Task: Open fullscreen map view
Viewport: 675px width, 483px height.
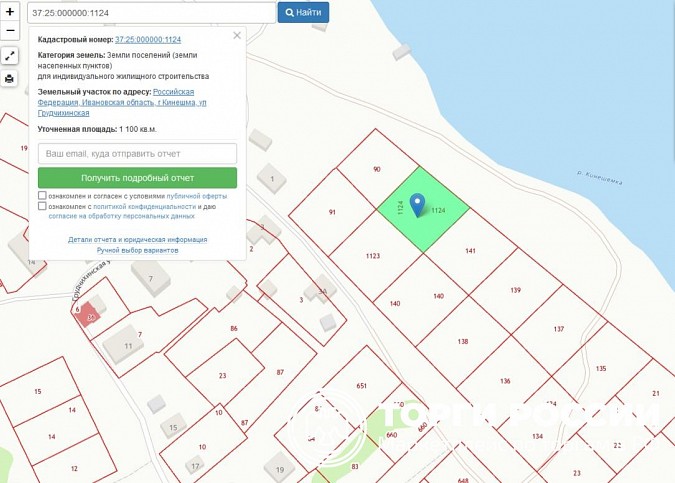Action: pyautogui.click(x=10, y=57)
